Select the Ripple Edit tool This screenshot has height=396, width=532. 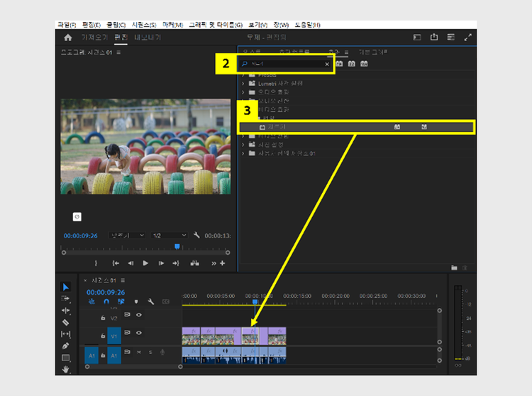coord(65,311)
